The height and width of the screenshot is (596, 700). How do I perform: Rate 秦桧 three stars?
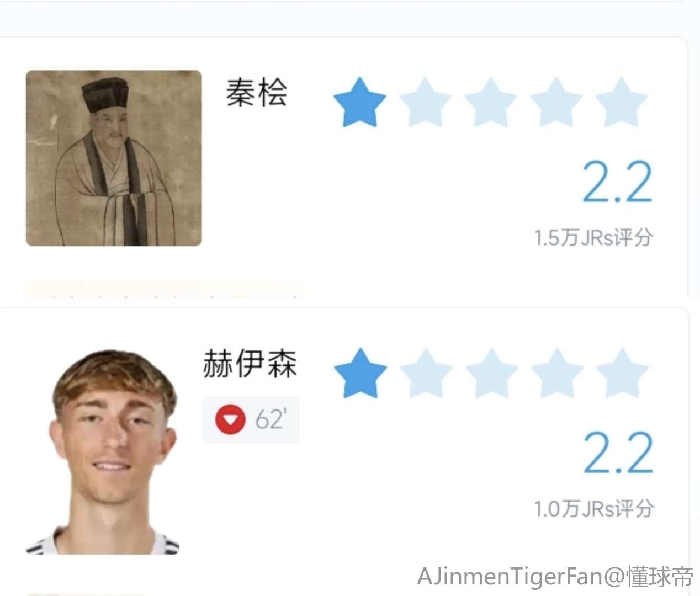pyautogui.click(x=491, y=103)
